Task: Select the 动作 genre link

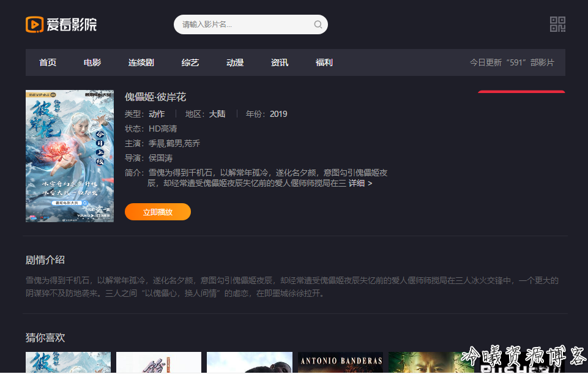Action: (157, 114)
